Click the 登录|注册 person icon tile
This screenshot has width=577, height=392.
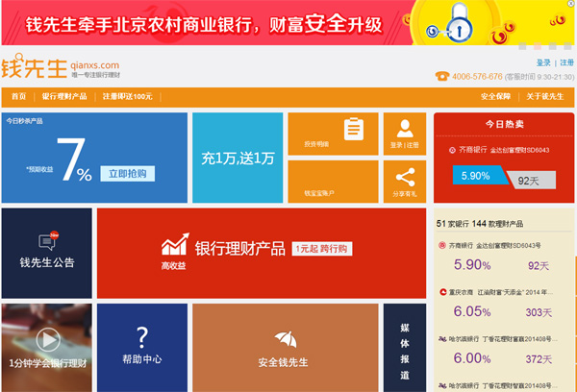coord(404,129)
